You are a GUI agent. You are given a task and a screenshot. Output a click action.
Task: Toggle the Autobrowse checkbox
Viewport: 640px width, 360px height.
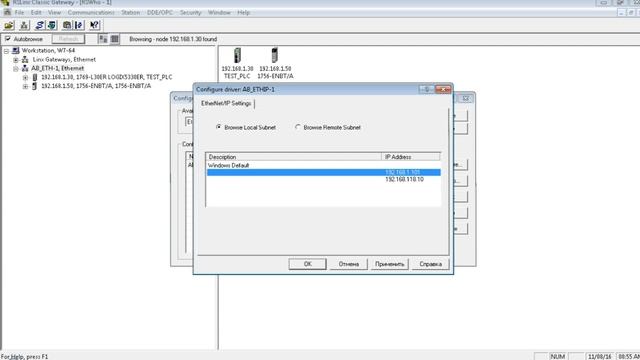[8, 39]
